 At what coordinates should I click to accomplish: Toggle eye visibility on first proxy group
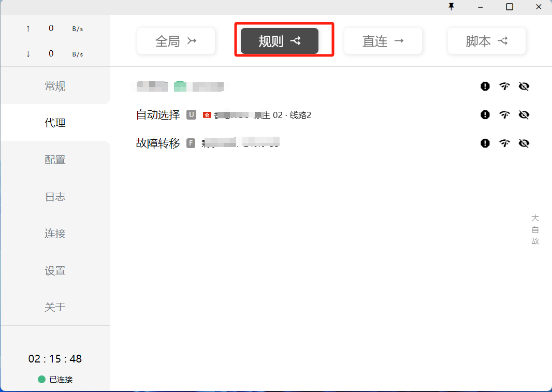[x=524, y=86]
